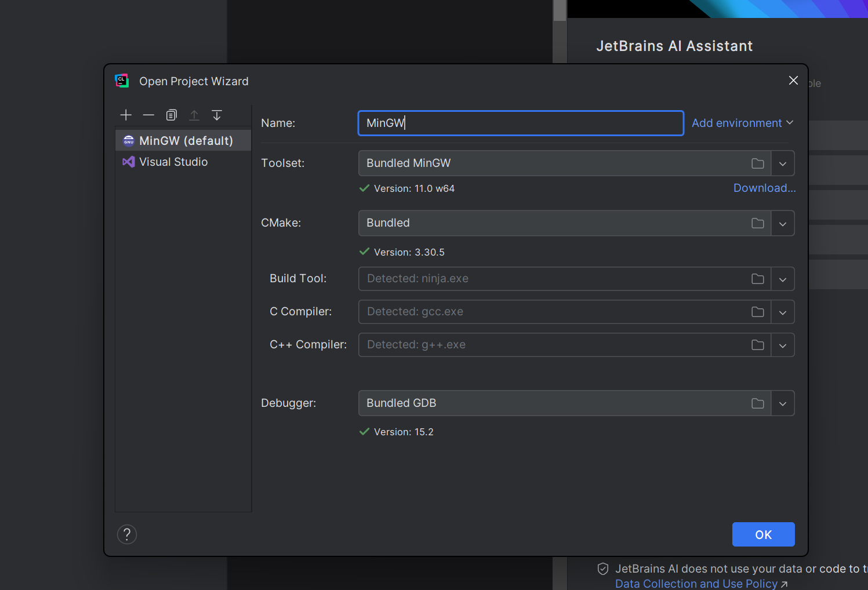Browse folder for C Compiler
The width and height of the screenshot is (868, 590).
(758, 312)
